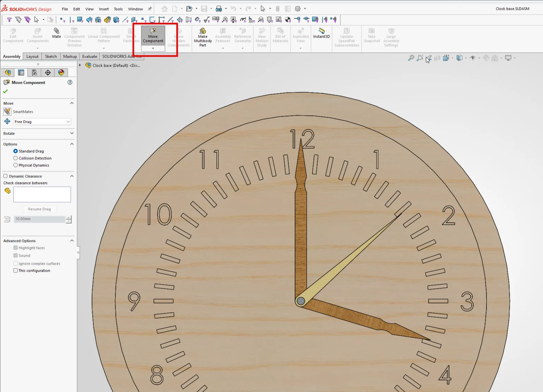This screenshot has width=543, height=392.
Task: Click the Mate paperclip tool
Action: [57, 33]
